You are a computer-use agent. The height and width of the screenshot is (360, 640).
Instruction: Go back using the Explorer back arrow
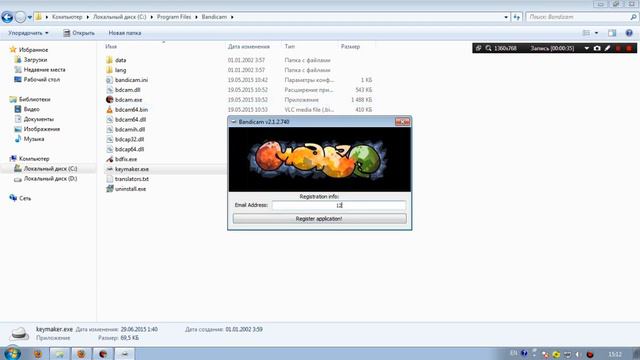tap(7, 17)
